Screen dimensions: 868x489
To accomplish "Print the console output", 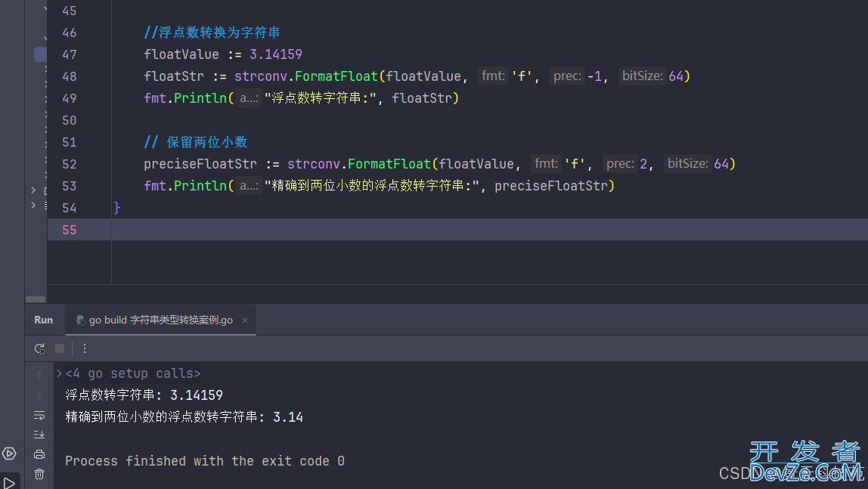I will pos(39,454).
